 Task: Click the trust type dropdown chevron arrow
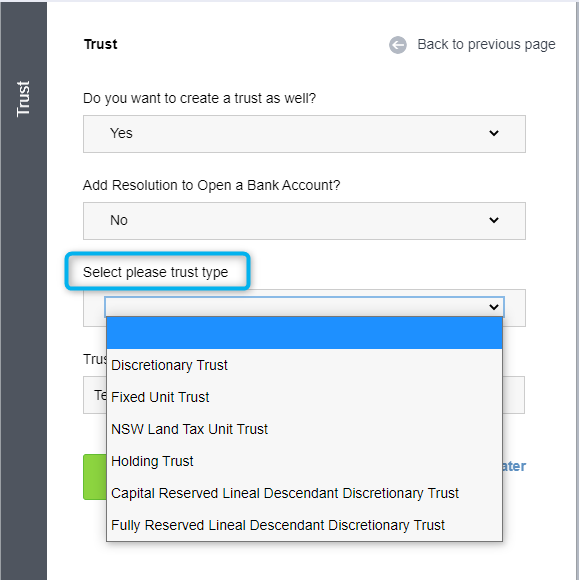point(494,307)
